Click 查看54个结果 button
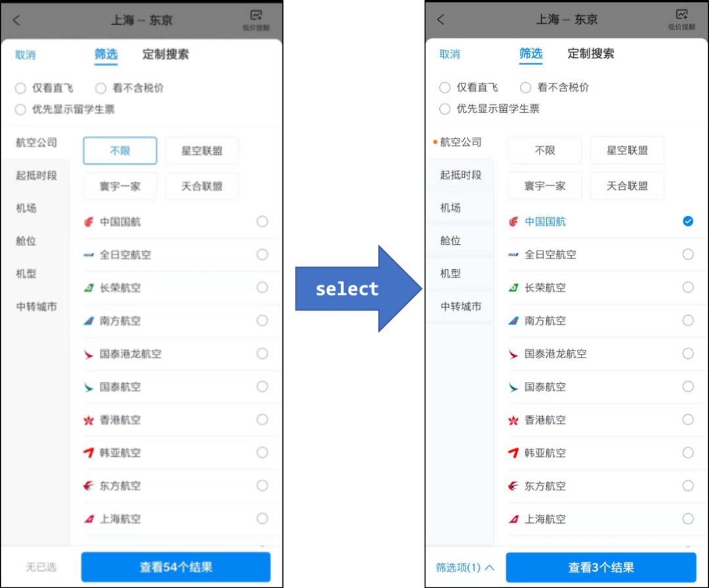 (176, 567)
